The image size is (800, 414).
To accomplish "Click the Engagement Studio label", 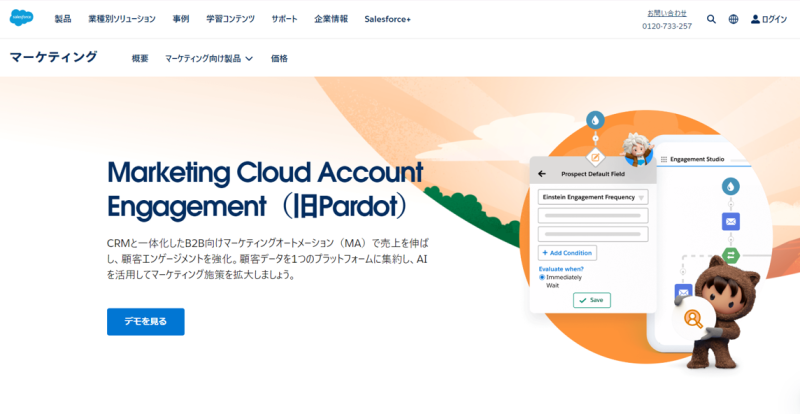I will 697,159.
